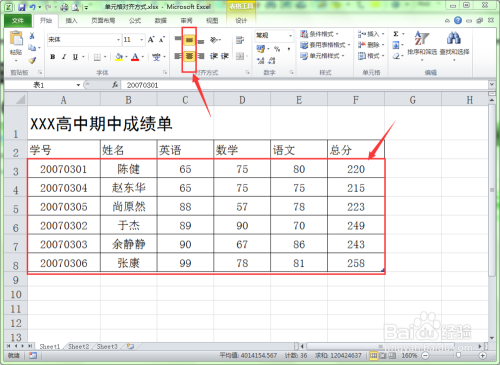Click the AutoSum sigma icon
The image size is (500, 365).
[396, 34]
